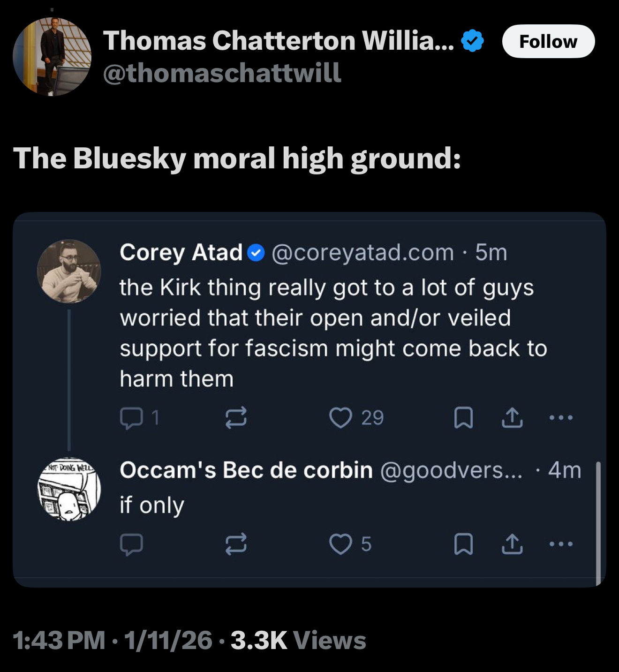Share Corey Atad's post
This screenshot has height=672, width=619.
512,418
